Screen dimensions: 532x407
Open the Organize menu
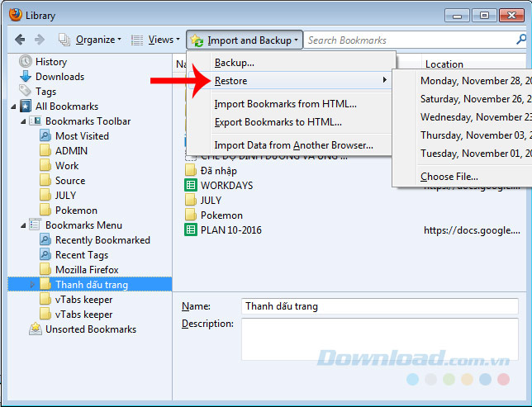point(90,40)
